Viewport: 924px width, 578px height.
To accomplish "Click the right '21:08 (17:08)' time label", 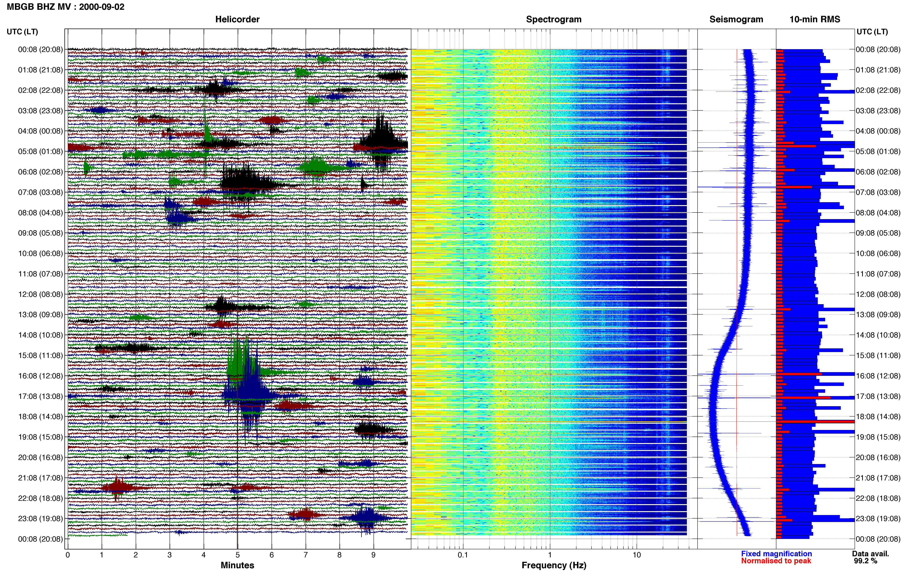I will coord(878,478).
